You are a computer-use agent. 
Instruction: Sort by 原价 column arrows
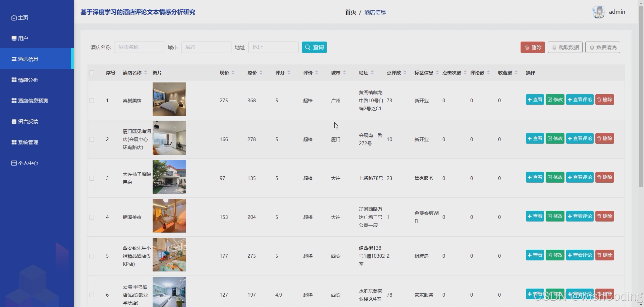click(x=261, y=73)
